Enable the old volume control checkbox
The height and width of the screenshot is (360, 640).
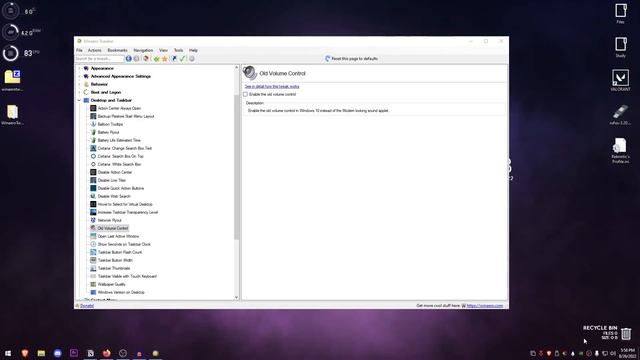pos(245,94)
